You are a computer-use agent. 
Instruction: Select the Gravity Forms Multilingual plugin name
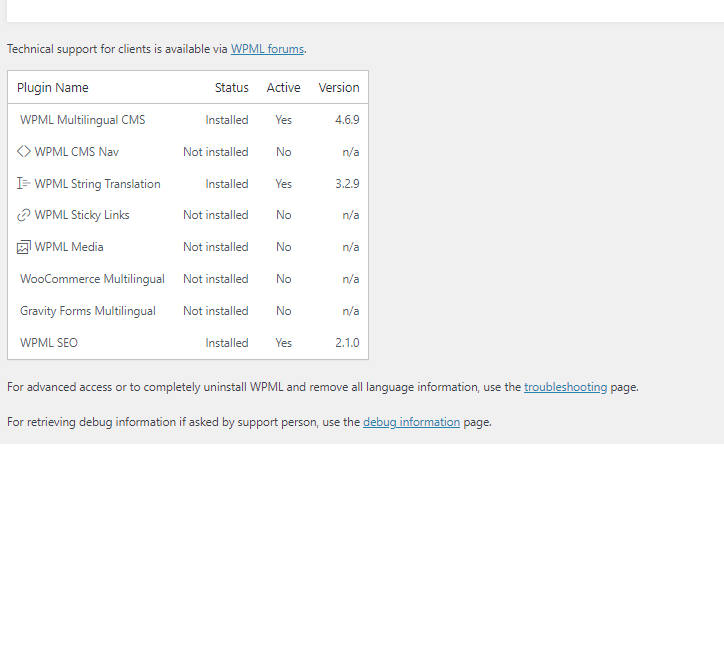coord(88,311)
